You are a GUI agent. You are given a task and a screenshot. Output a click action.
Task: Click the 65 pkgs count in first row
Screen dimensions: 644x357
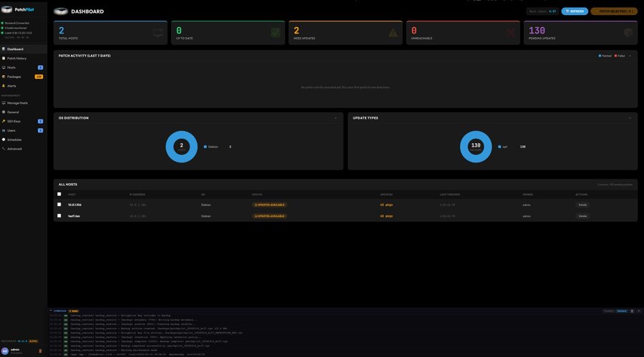click(386, 205)
